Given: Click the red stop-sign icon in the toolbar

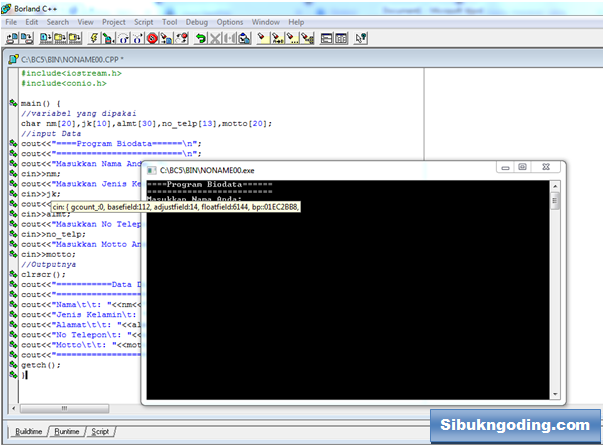Looking at the screenshot, I should pos(152,38).
